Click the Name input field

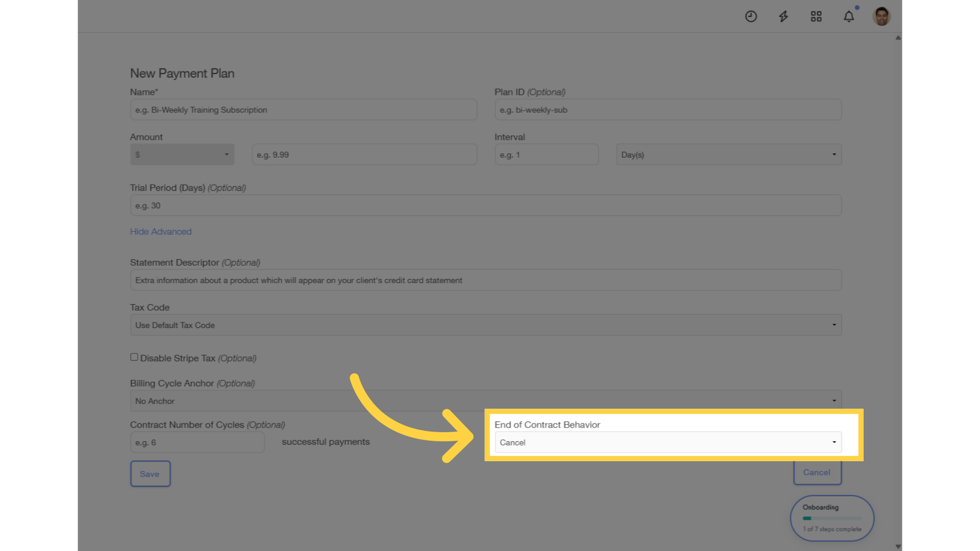coord(304,110)
